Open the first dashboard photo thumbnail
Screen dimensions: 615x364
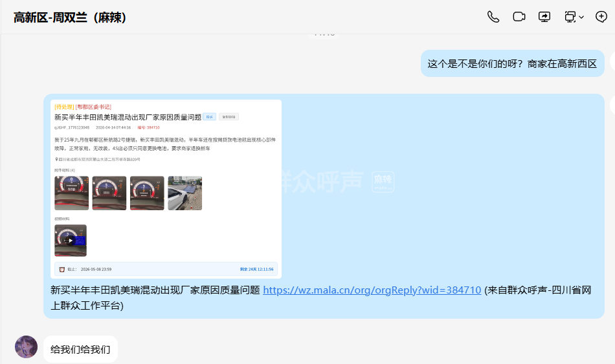pyautogui.click(x=71, y=193)
